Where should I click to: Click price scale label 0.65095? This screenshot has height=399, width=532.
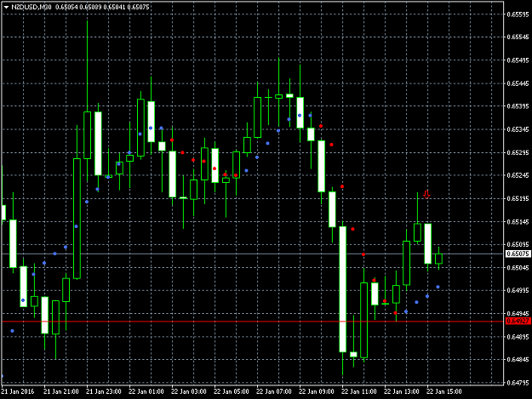click(518, 244)
